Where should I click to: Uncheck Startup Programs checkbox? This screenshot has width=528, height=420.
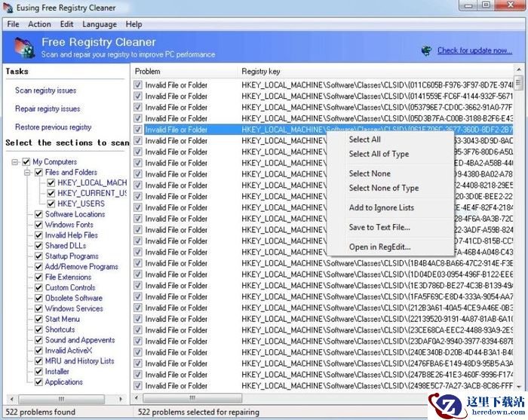pyautogui.click(x=38, y=256)
